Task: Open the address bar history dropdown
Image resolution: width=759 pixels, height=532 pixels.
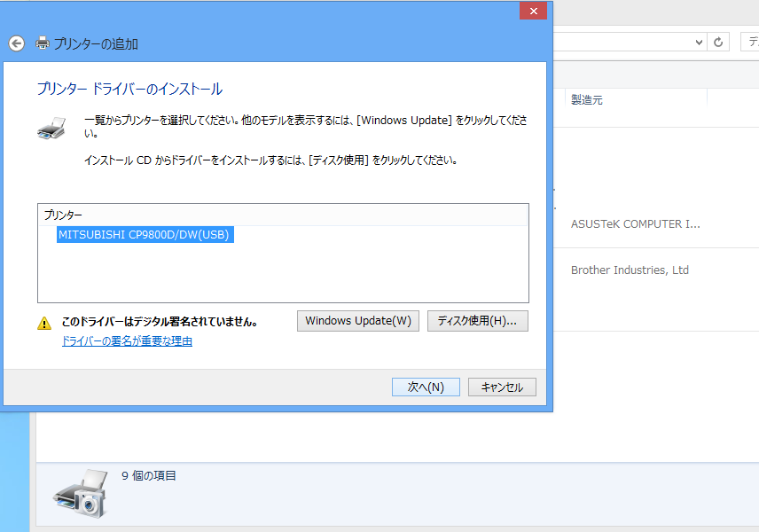Action: pyautogui.click(x=699, y=42)
